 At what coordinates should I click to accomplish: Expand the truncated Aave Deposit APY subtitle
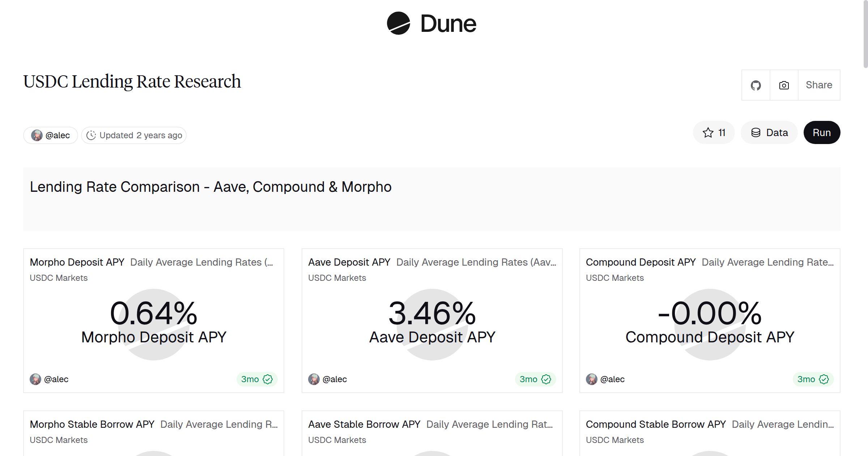(x=476, y=262)
